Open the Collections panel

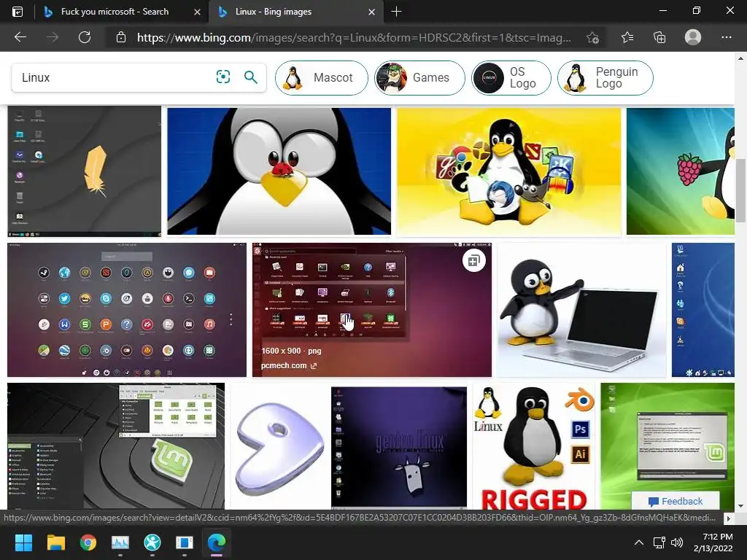pos(659,37)
